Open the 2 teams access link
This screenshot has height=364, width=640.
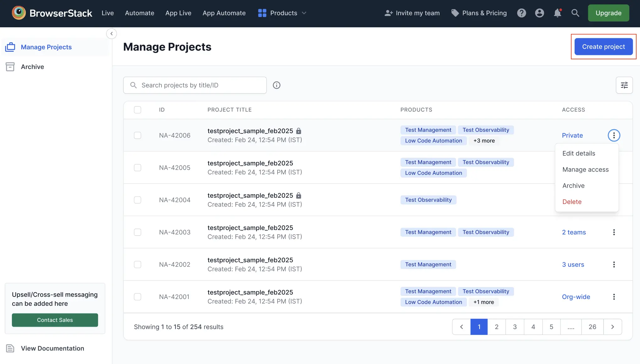(x=574, y=232)
